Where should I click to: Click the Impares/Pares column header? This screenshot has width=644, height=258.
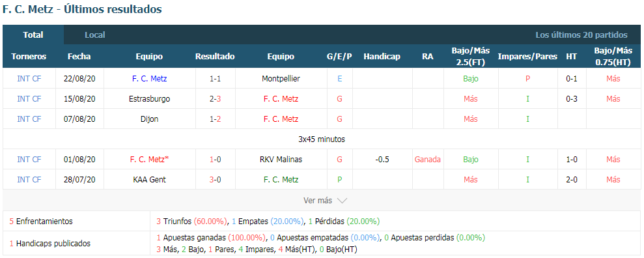pos(527,57)
